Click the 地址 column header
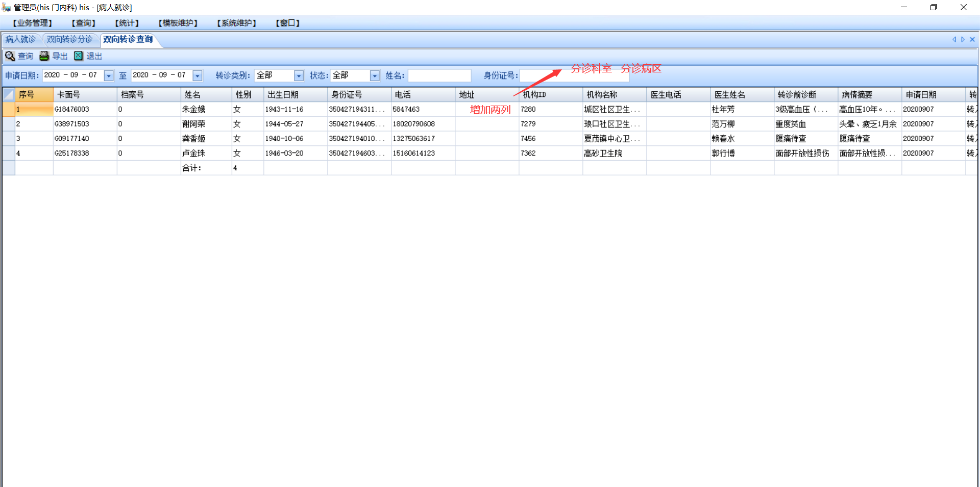Viewport: 980px width, 487px height. tap(487, 95)
